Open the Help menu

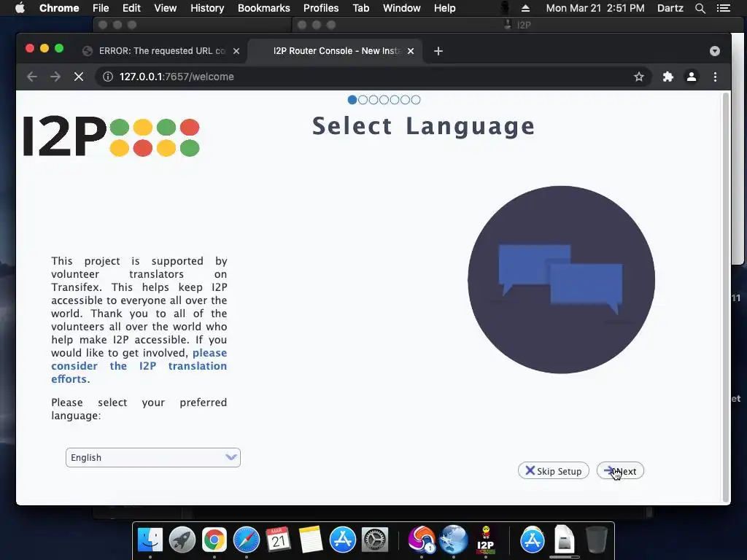tap(444, 8)
